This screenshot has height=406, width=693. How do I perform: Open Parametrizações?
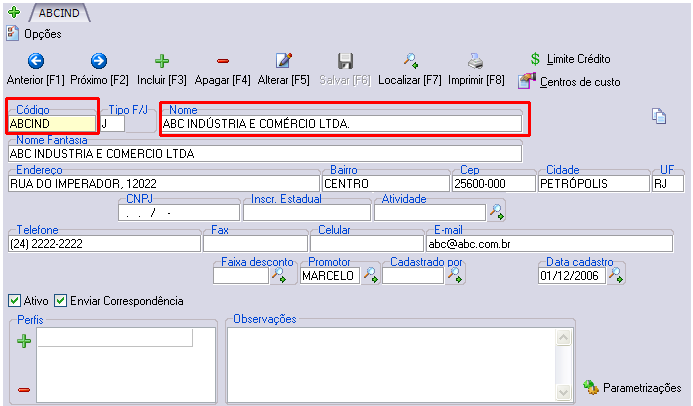click(632, 388)
